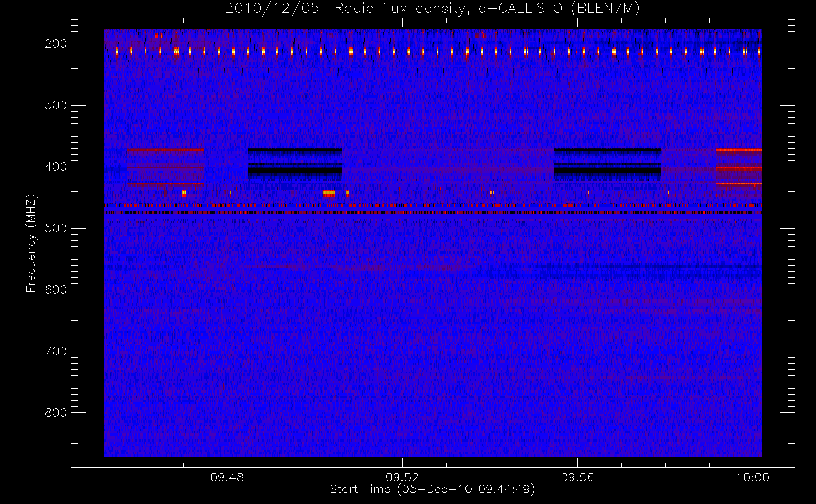
Task: Click the yellow-red burst near 09:50
Action: (329, 193)
